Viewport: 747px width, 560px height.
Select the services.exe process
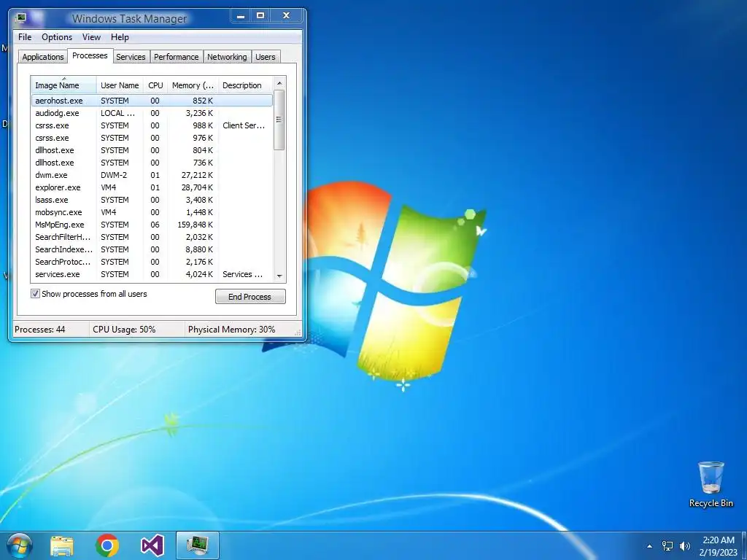click(x=152, y=274)
